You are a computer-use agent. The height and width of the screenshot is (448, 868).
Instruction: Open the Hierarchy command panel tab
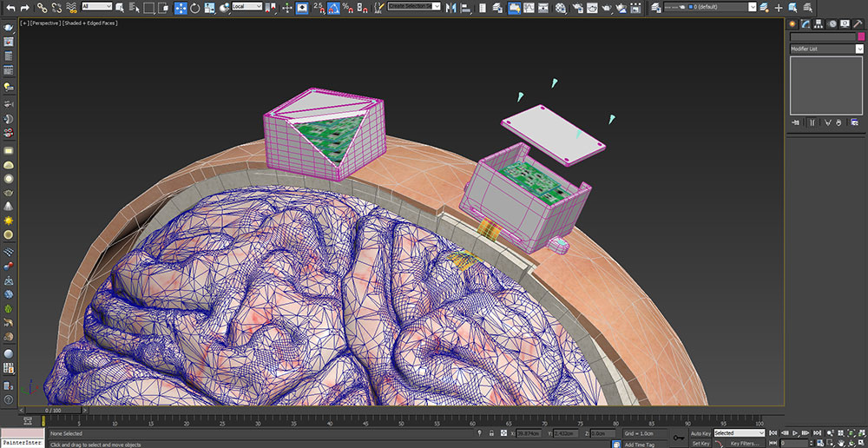click(x=819, y=24)
